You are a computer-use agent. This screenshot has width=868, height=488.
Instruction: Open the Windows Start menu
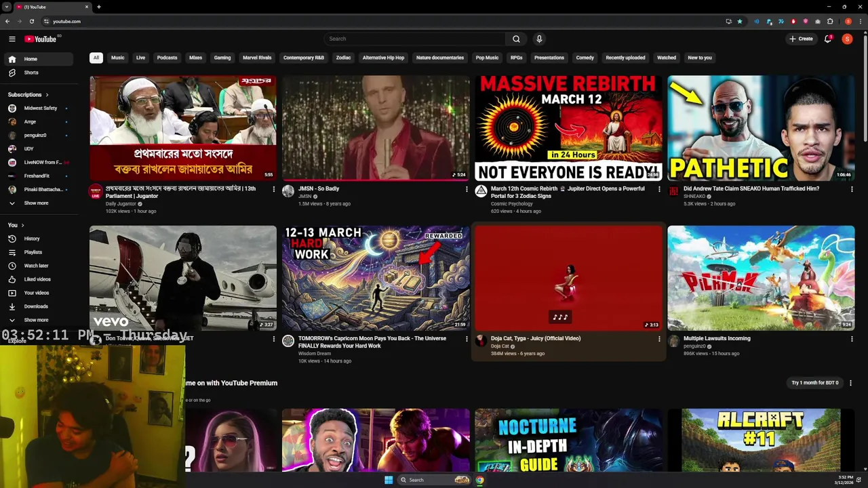click(x=389, y=480)
